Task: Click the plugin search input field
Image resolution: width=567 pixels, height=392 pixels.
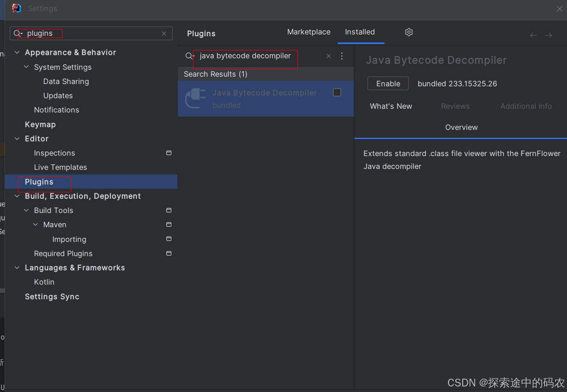Action: [x=257, y=56]
